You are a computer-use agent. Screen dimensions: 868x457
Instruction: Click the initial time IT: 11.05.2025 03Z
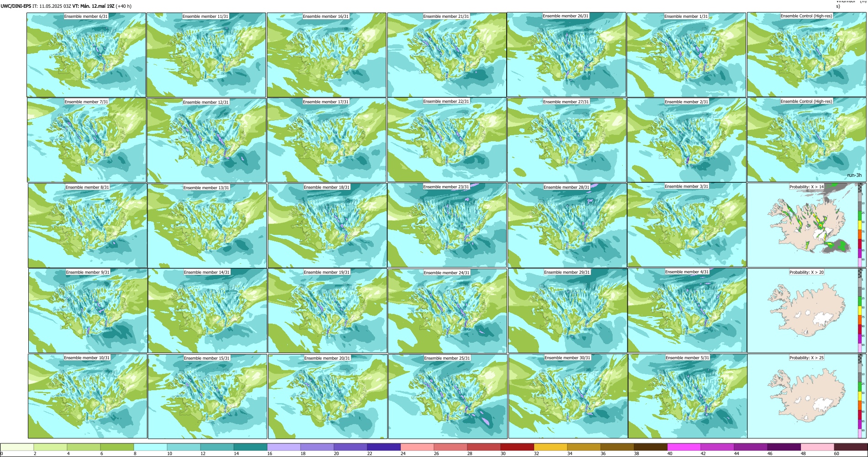52,6
